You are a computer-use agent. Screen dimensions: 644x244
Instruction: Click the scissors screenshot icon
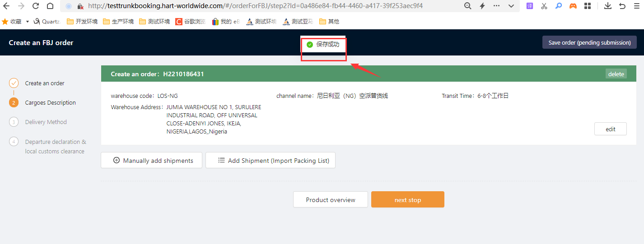click(544, 6)
